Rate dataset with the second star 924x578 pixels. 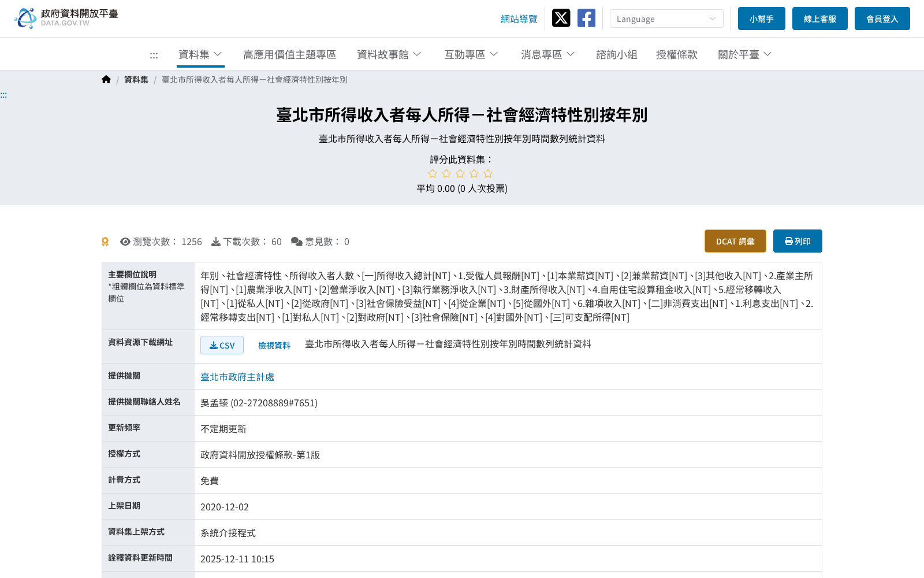tap(446, 173)
